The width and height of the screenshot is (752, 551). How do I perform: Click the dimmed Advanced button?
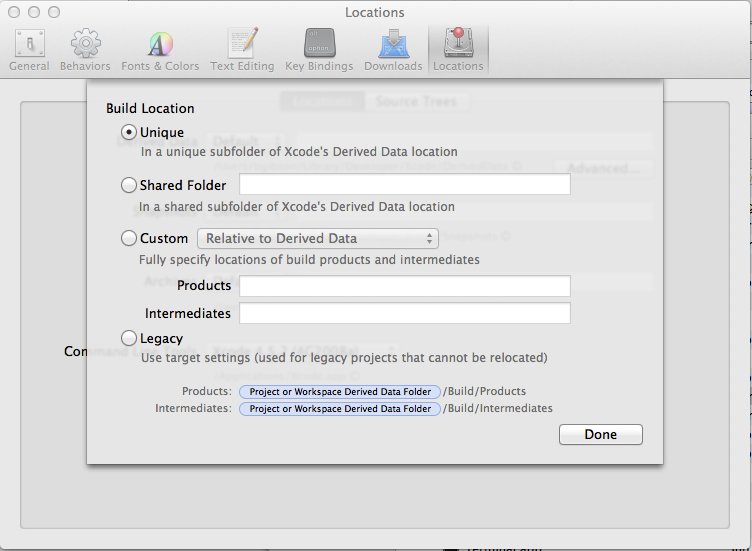point(603,168)
